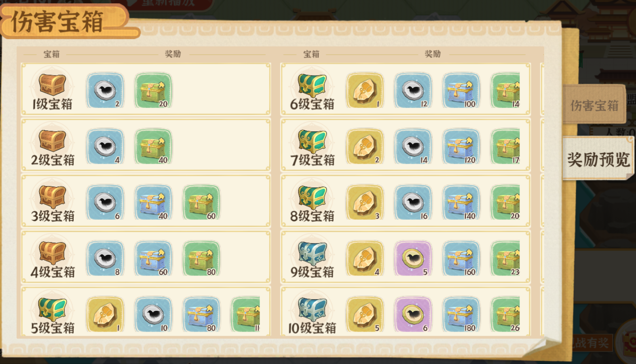Open the 奖励预览 side tab
This screenshot has width=636, height=364.
(598, 159)
